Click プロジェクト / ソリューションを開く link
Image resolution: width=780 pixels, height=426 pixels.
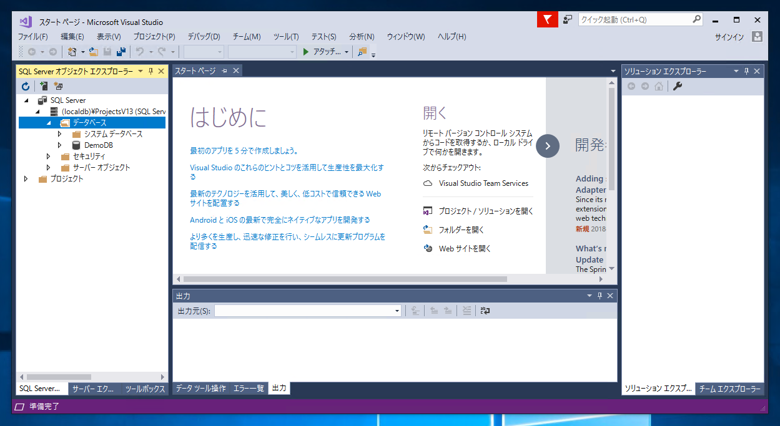(485, 211)
